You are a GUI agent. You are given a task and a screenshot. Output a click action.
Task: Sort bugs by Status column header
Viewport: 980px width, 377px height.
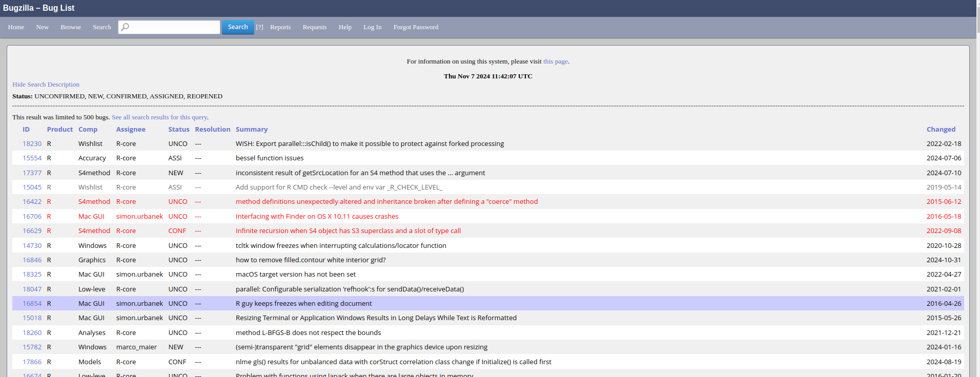click(x=178, y=130)
